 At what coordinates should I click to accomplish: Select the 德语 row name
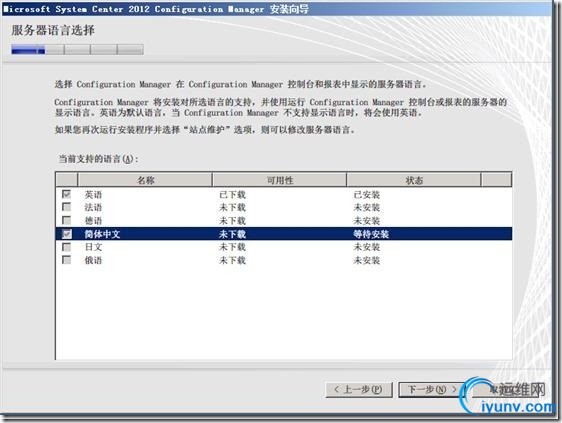point(93,220)
